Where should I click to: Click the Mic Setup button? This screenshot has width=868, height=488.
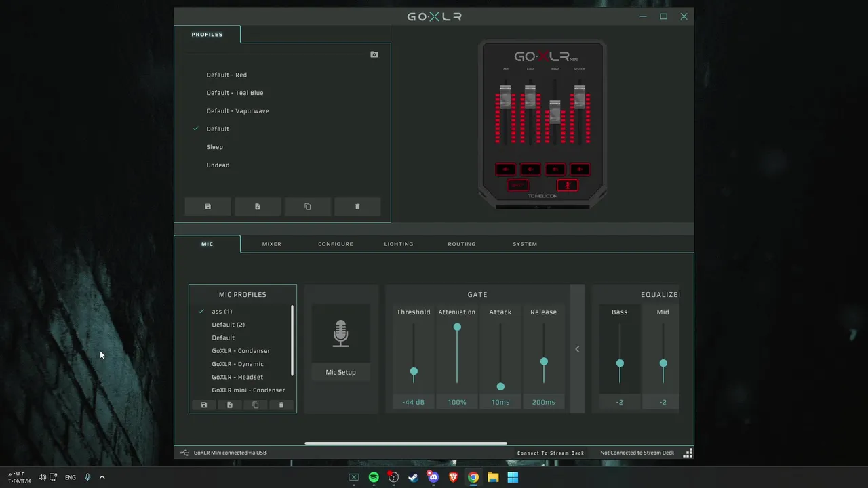point(341,372)
